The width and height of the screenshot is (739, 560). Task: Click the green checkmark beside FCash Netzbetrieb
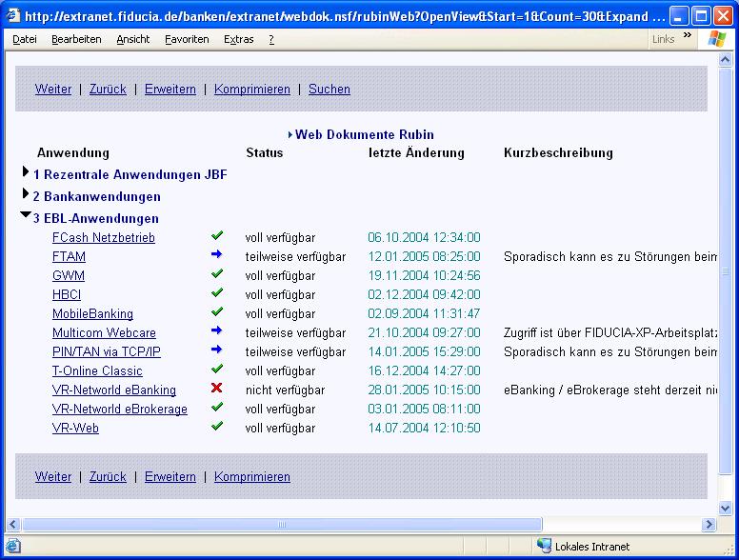[217, 235]
